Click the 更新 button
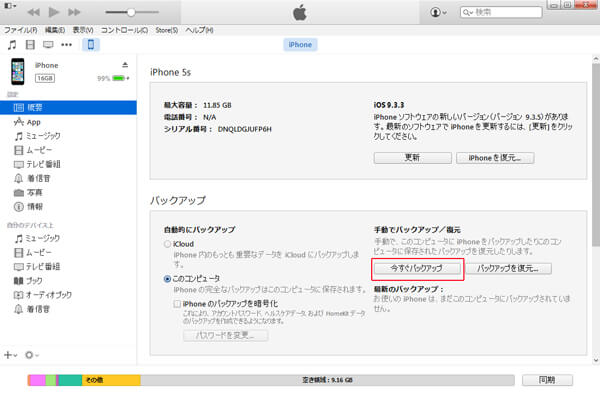 (412, 158)
